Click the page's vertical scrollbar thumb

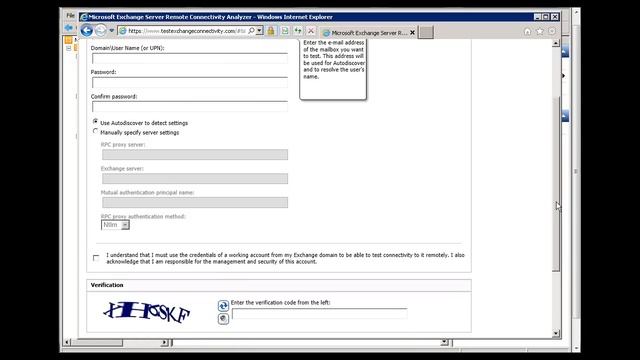[x=556, y=184]
